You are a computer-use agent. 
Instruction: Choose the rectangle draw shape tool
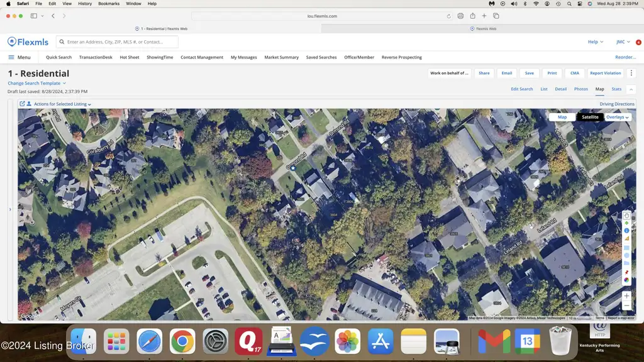click(626, 248)
